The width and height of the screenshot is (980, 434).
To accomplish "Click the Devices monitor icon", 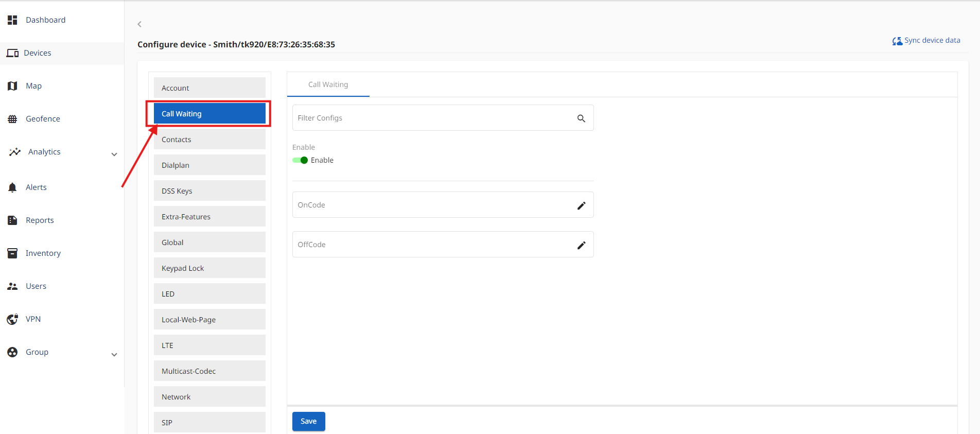I will click(x=12, y=53).
